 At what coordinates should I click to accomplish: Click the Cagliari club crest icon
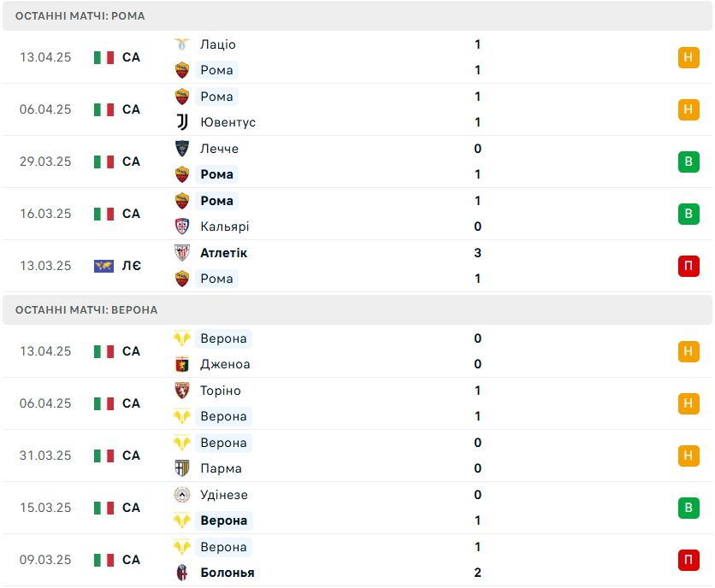(x=182, y=226)
